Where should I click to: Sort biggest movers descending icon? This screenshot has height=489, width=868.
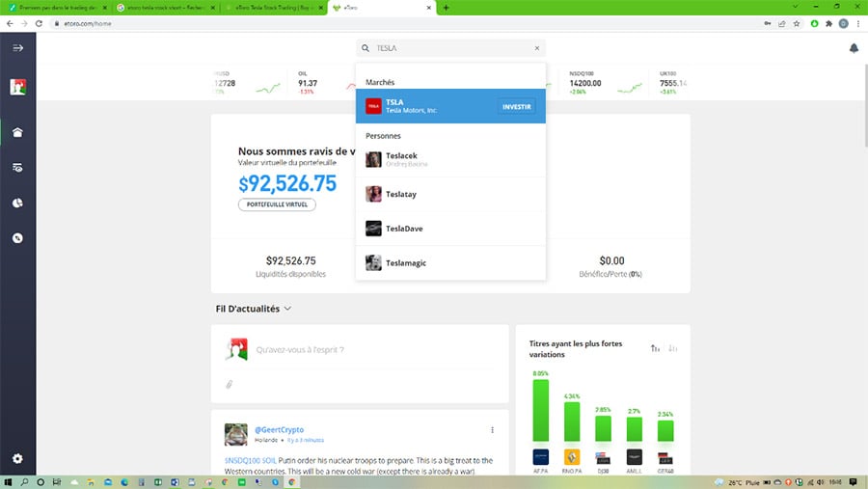672,348
